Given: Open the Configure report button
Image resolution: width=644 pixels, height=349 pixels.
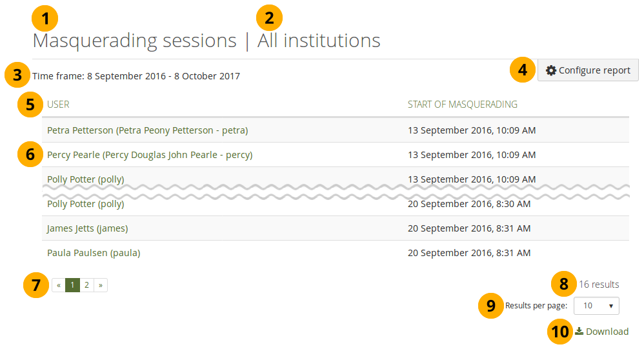Looking at the screenshot, I should [588, 70].
